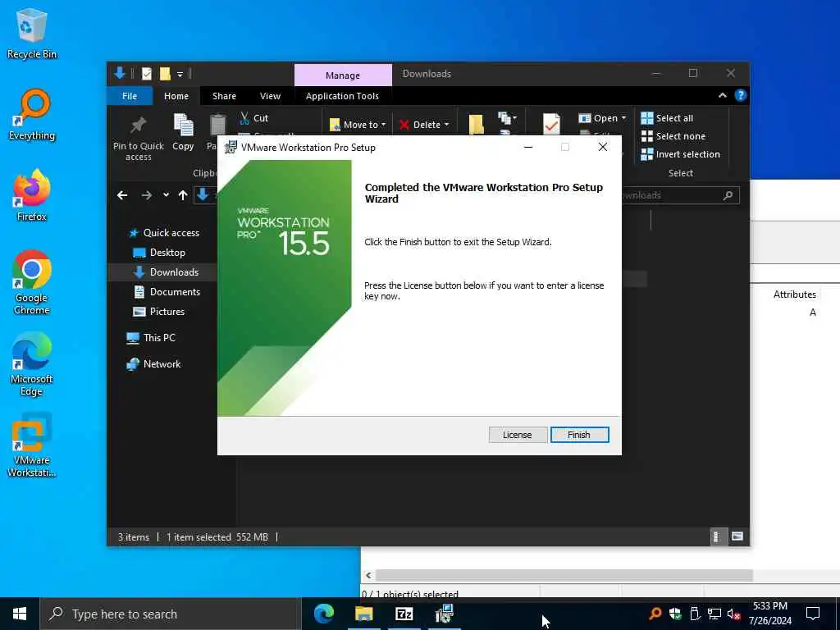The image size is (840, 630).
Task: Collapse the Explorer ribbon with chevron
Action: [722, 95]
